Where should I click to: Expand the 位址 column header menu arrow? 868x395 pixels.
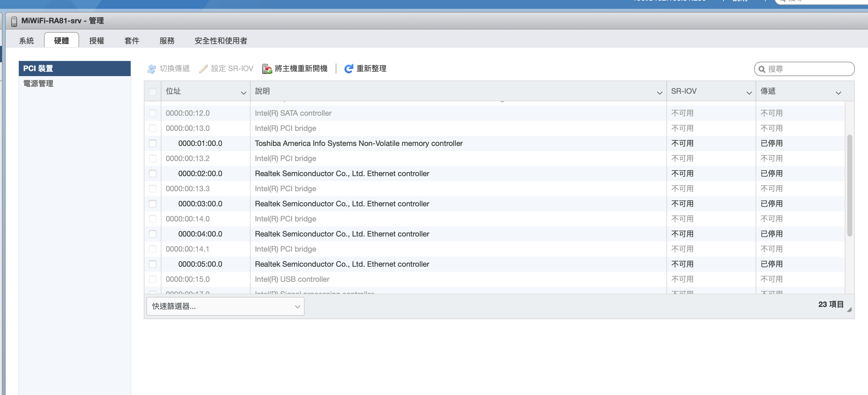coord(243,93)
